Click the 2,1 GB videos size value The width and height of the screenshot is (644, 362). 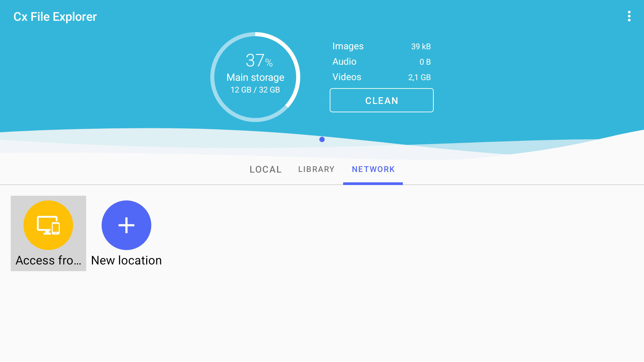(419, 77)
